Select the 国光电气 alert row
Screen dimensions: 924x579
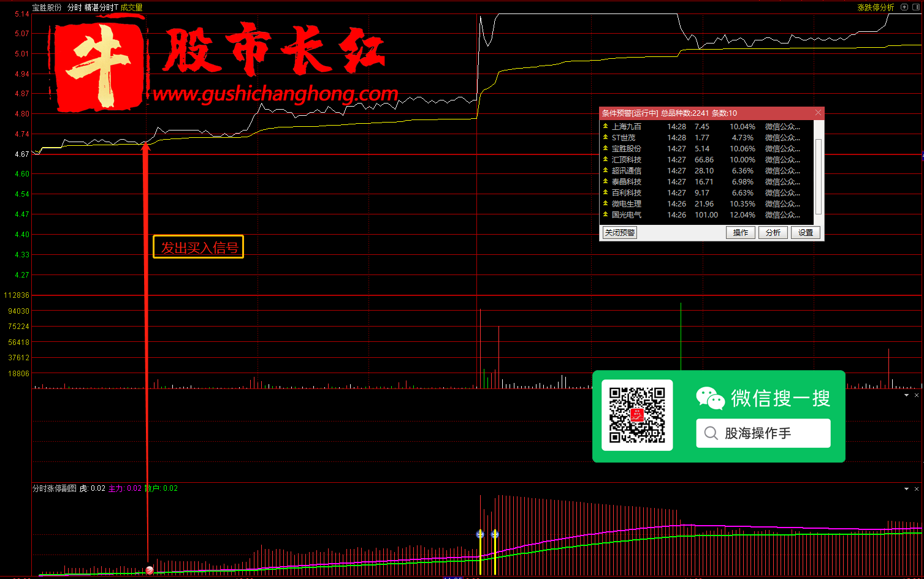tap(708, 215)
